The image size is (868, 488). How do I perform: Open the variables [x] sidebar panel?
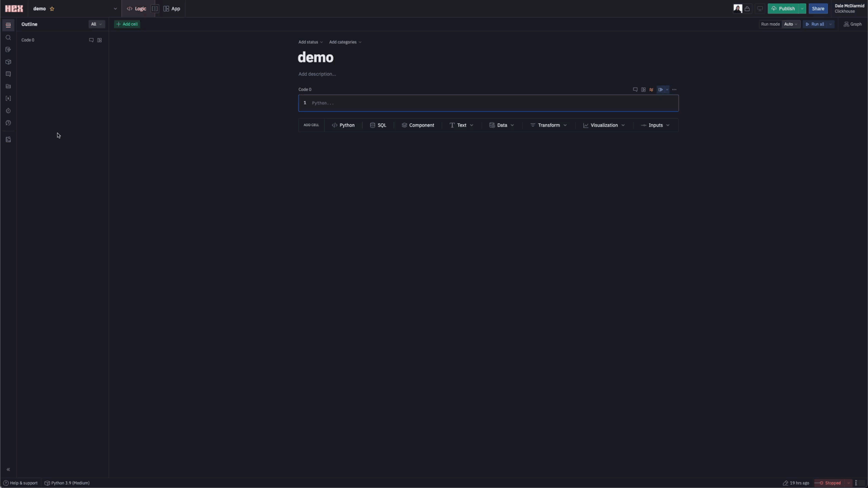point(8,98)
